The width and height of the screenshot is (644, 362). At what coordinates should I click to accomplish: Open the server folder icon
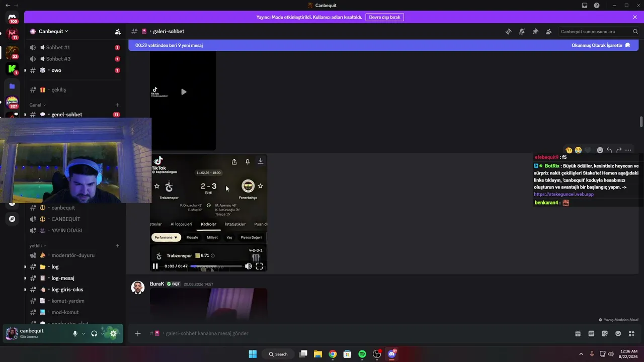click(12, 86)
